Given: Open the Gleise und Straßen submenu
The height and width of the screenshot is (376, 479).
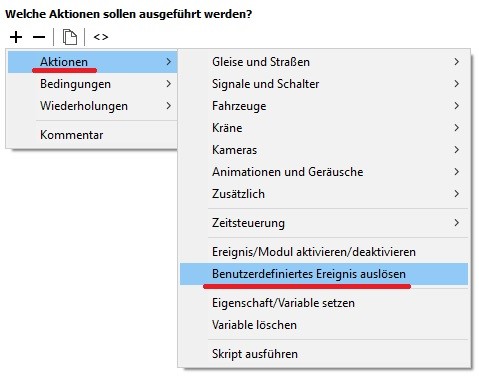Looking at the screenshot, I should [324, 62].
